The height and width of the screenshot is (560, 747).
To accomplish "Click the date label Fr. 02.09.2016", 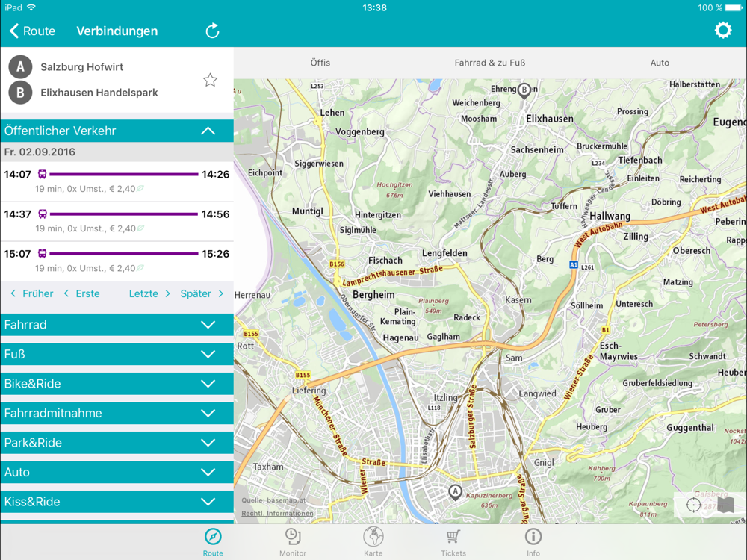I will (x=40, y=152).
